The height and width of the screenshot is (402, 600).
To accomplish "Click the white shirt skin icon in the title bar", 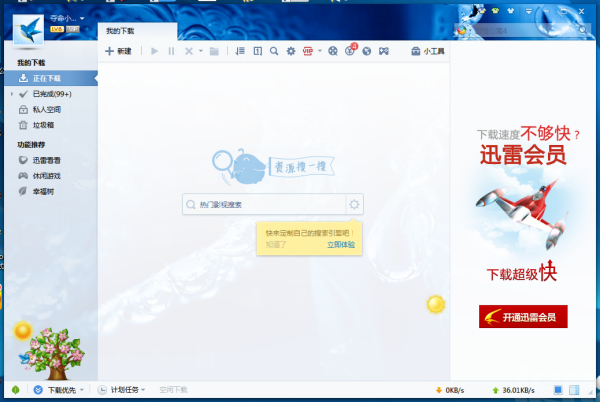I will coord(511,11).
